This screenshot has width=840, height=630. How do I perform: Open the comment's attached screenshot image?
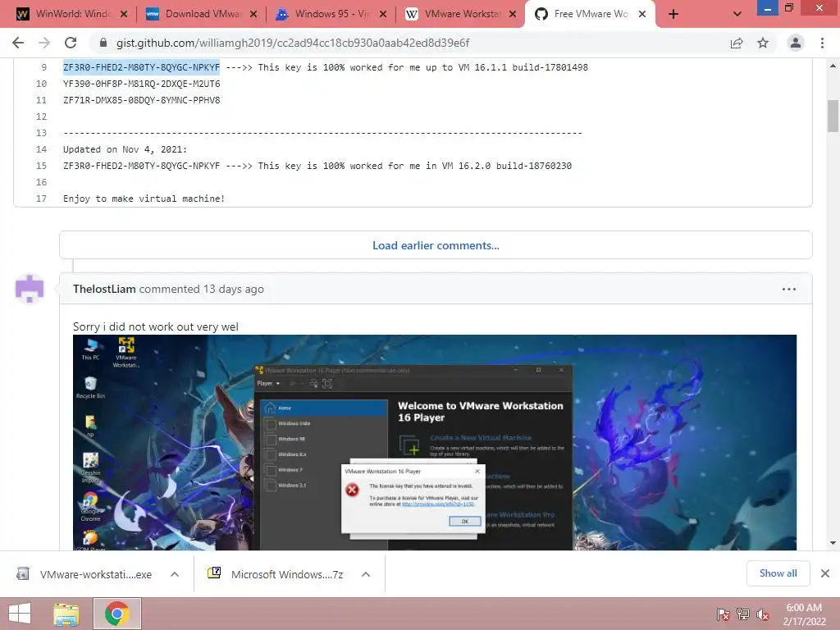(435, 442)
